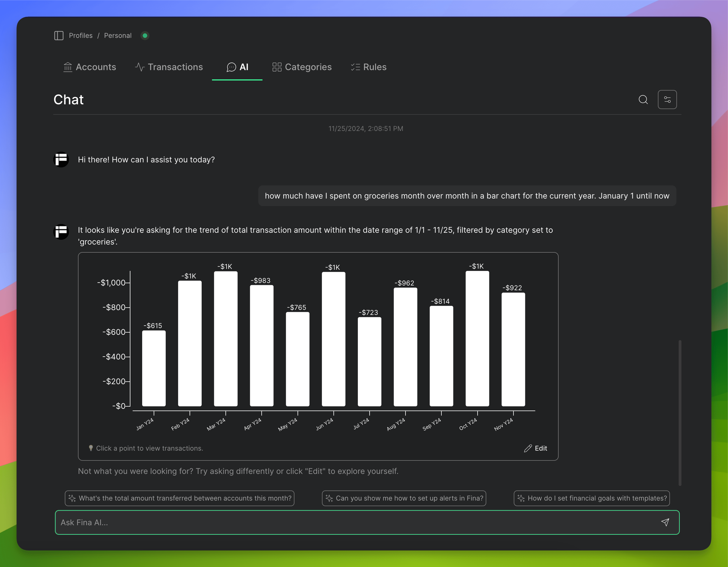The image size is (728, 567).
Task: Click the timestamp 11/25/2024, 2:08:51 PM
Action: coord(366,129)
